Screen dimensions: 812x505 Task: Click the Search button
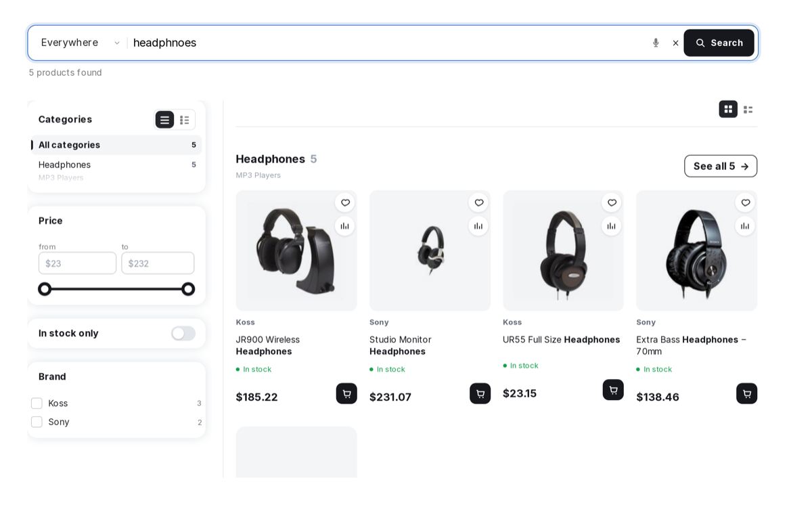tap(719, 43)
